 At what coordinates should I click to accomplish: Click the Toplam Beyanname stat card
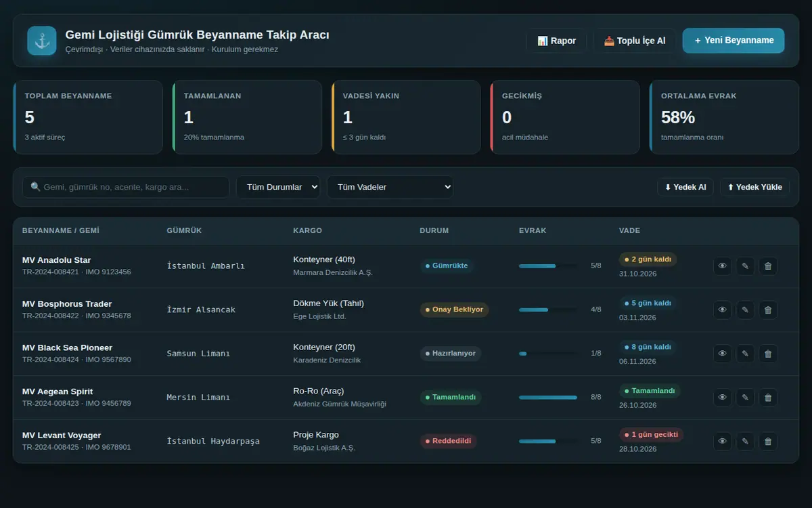[x=88, y=117]
